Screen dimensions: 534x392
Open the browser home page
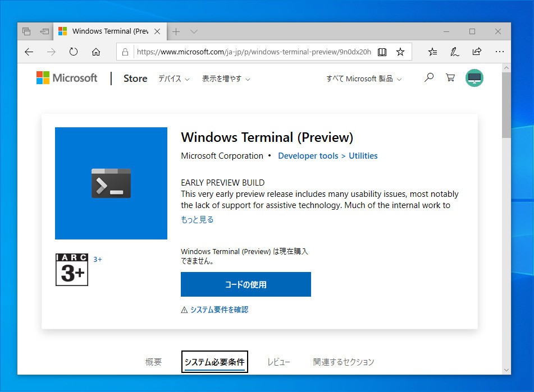(x=96, y=52)
